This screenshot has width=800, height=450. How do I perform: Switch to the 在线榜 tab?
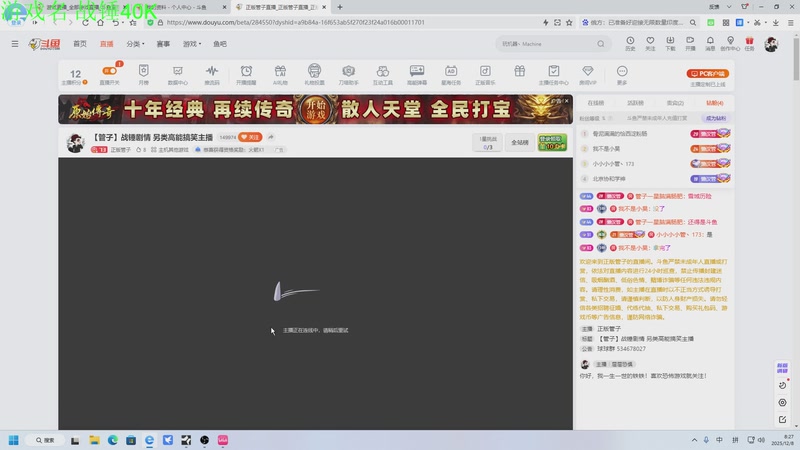[x=595, y=103]
